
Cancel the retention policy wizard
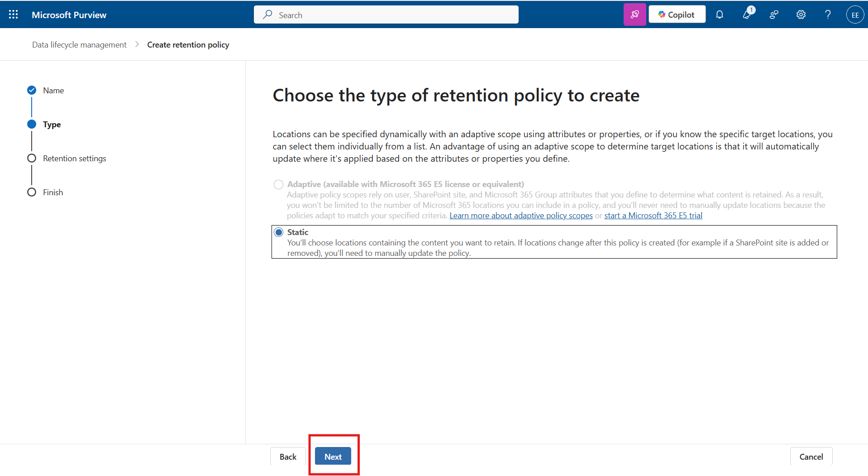[811, 456]
